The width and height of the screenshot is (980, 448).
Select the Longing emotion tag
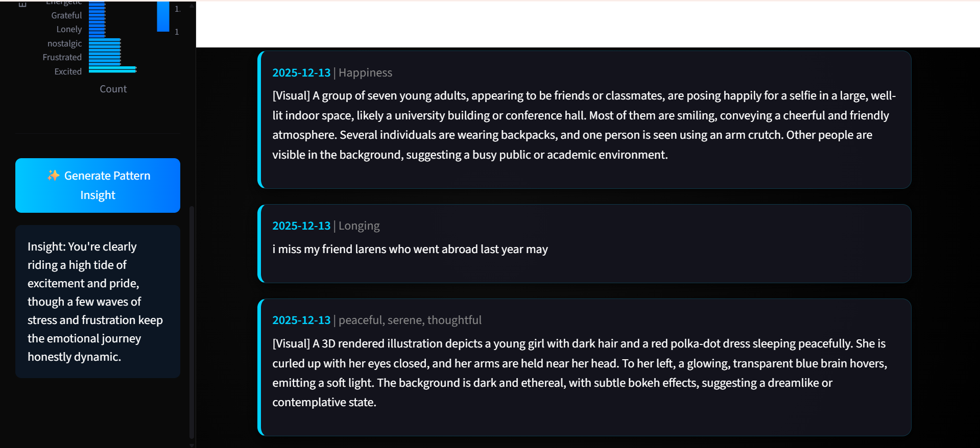click(x=359, y=226)
